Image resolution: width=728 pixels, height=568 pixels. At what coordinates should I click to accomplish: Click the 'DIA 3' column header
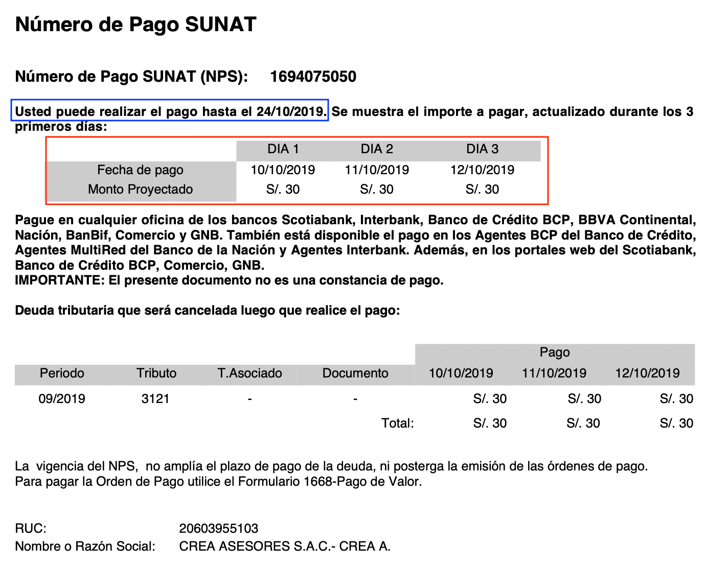pyautogui.click(x=482, y=149)
